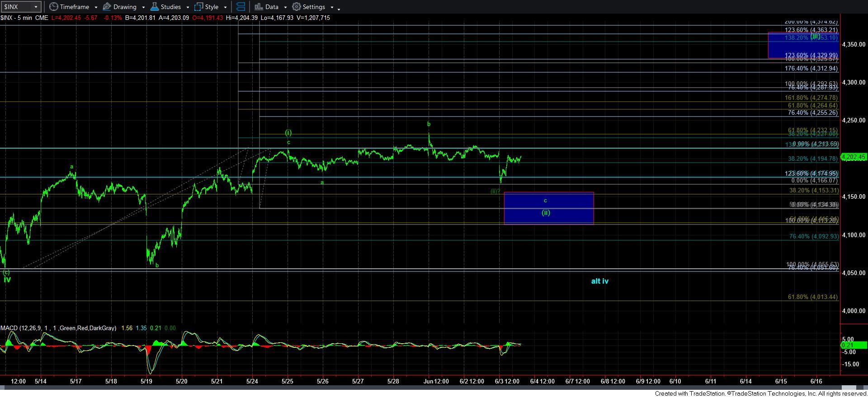Click the '(ii)?' label near the 6/3 low

coord(495,191)
